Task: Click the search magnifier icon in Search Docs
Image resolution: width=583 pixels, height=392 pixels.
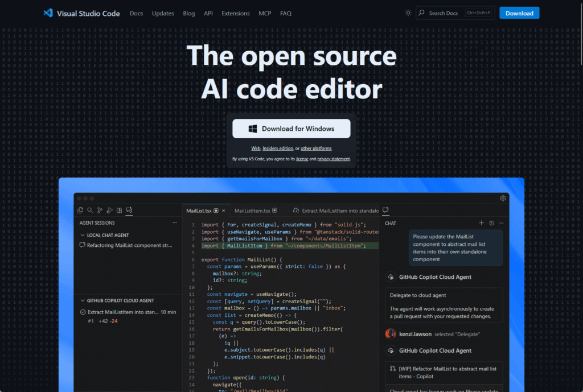Action: pos(421,13)
